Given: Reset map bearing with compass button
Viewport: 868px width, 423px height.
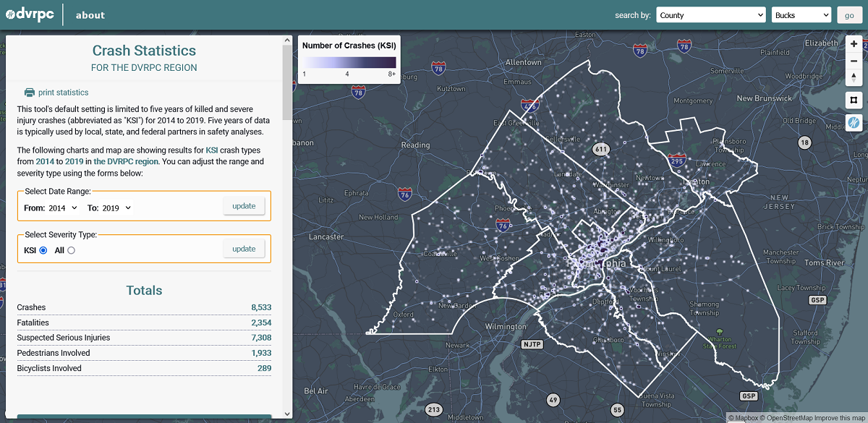Looking at the screenshot, I should 854,77.
